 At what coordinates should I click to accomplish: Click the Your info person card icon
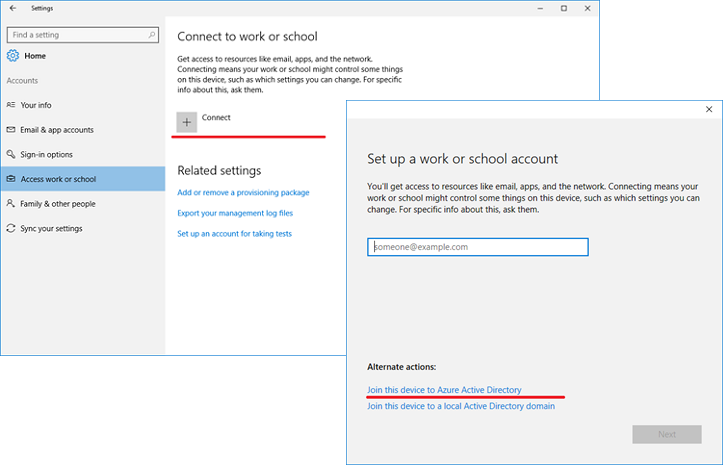(x=11, y=105)
